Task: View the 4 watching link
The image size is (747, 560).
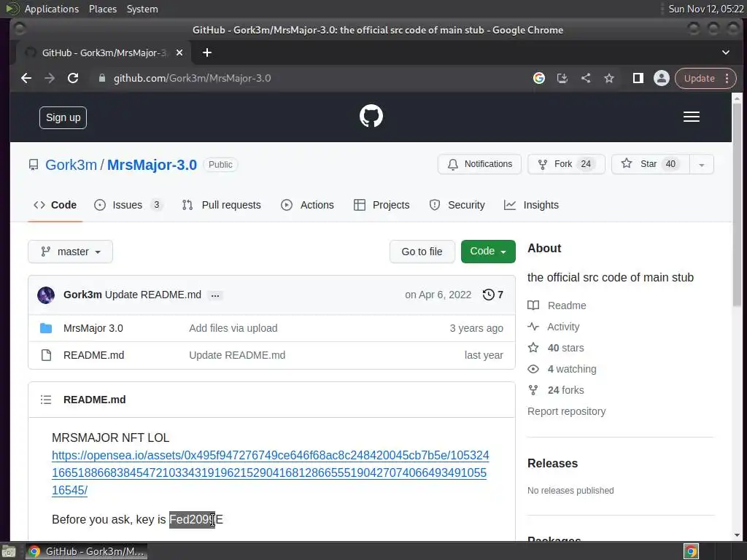Action: (571, 369)
